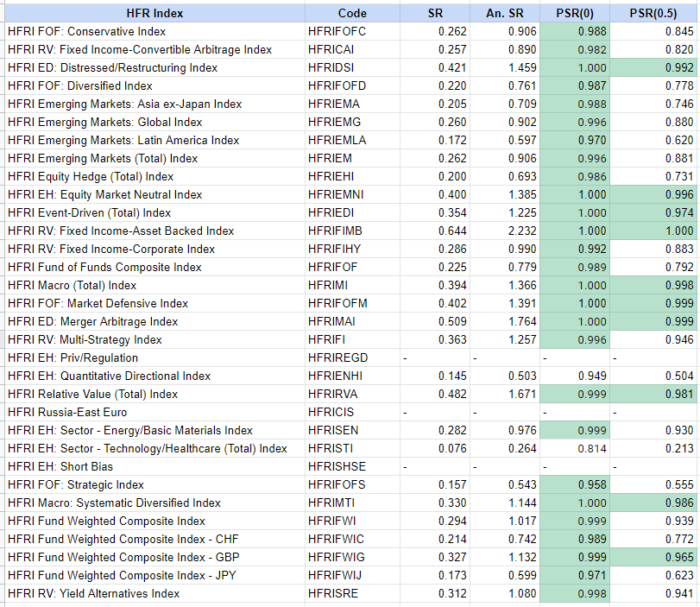Image resolution: width=700 pixels, height=607 pixels.
Task: Select "HFRI Fund Weighted Composite Index - GBP"
Action: pyautogui.click(x=155, y=558)
